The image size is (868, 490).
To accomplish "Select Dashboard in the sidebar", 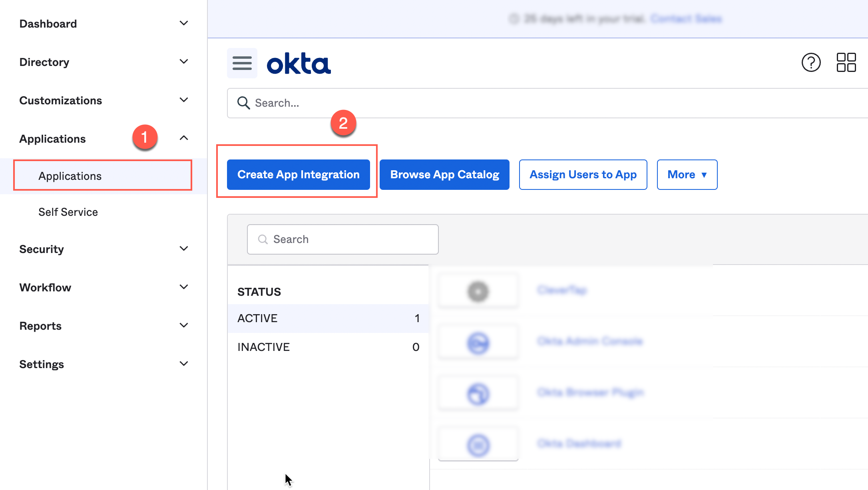I will (x=48, y=24).
